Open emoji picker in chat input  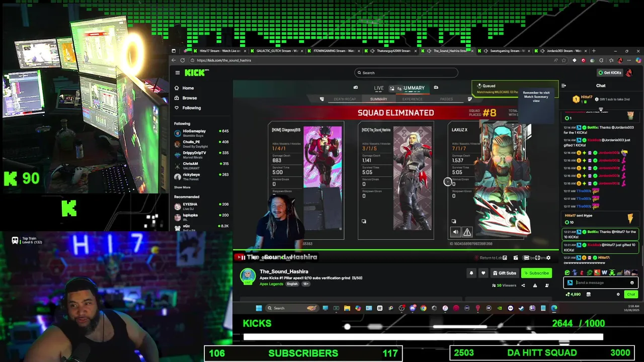tap(632, 283)
